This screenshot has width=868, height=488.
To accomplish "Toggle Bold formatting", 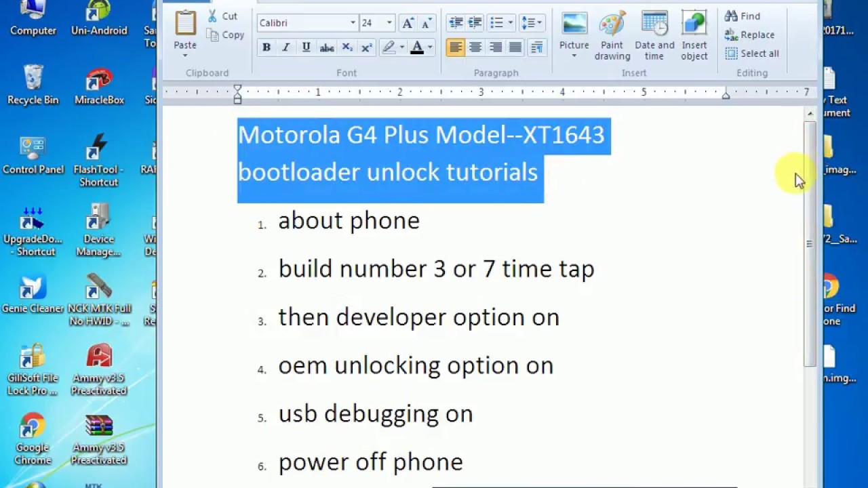I will point(267,47).
